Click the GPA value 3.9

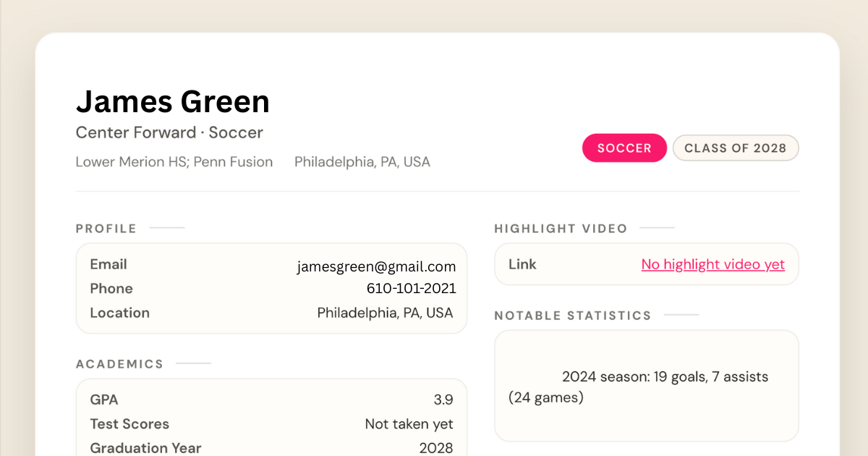pyautogui.click(x=443, y=400)
